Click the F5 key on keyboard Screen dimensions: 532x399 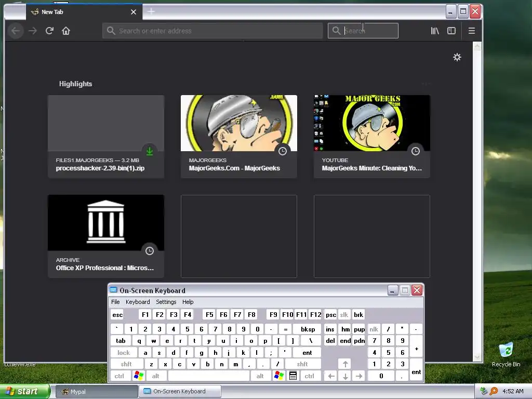tap(209, 314)
